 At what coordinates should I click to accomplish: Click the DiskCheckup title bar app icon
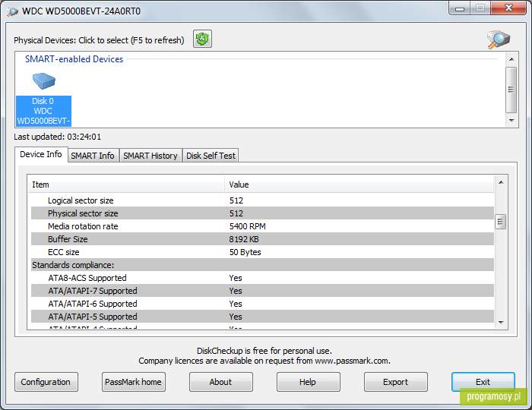12,11
